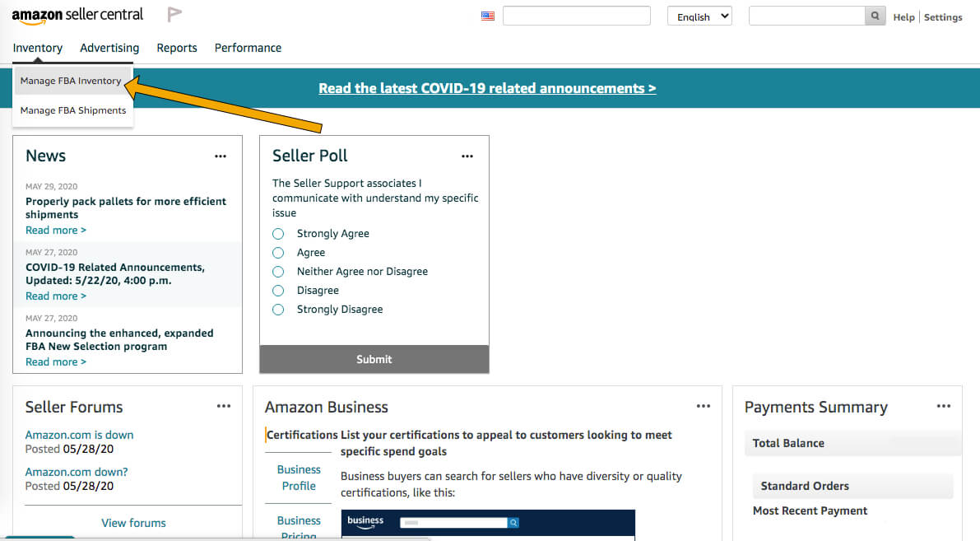980x541 pixels.
Task: Open the Reports menu
Action: (x=177, y=48)
